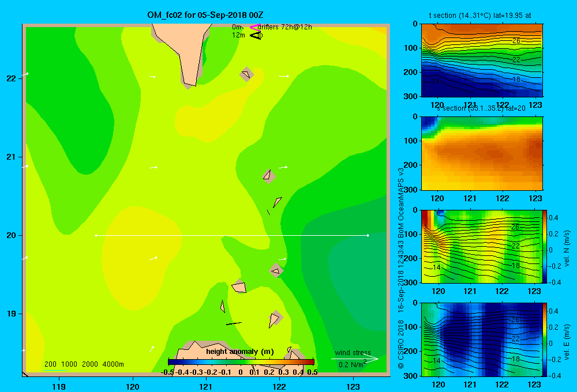Image resolution: width=577 pixels, height=392 pixels.
Task: Click the '0.2 N/m' wind stress value
Action: click(351, 365)
